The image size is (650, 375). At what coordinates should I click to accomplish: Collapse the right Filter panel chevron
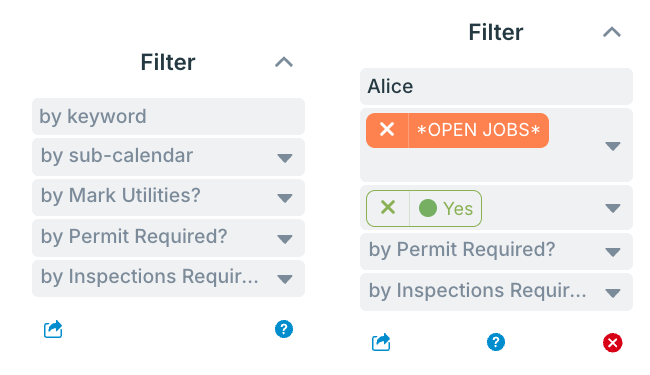pyautogui.click(x=612, y=32)
